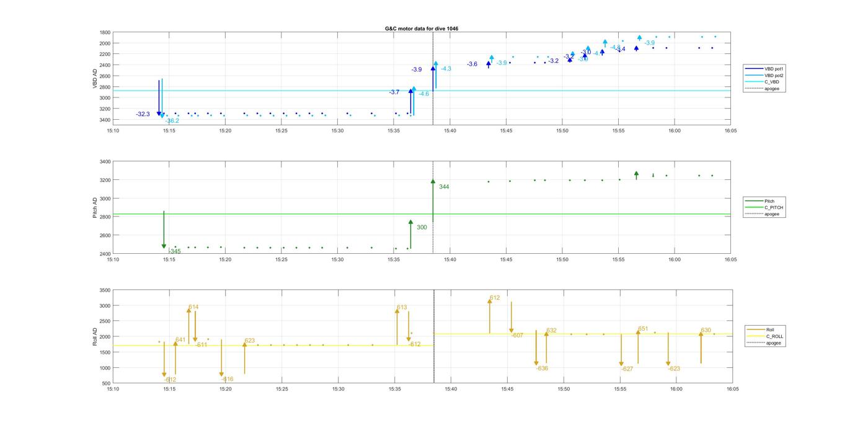This screenshot has width=868, height=430.
Task: Click the "500" tick on Roll axis
Action: pos(107,383)
